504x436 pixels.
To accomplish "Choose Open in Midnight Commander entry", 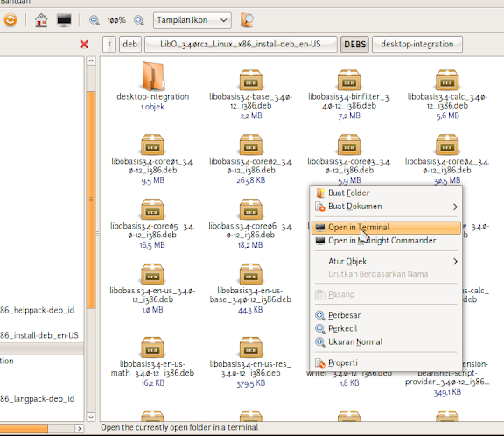I will click(386, 241).
